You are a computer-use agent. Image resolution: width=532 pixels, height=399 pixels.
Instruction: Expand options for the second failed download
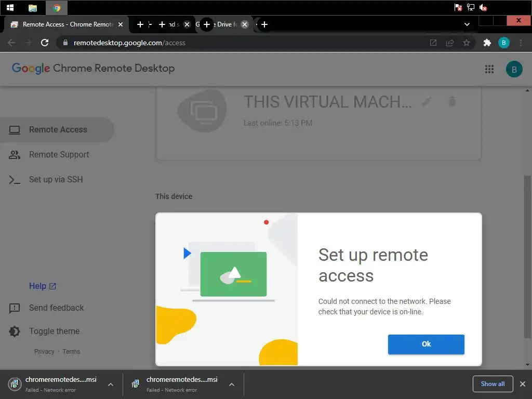pyautogui.click(x=232, y=384)
